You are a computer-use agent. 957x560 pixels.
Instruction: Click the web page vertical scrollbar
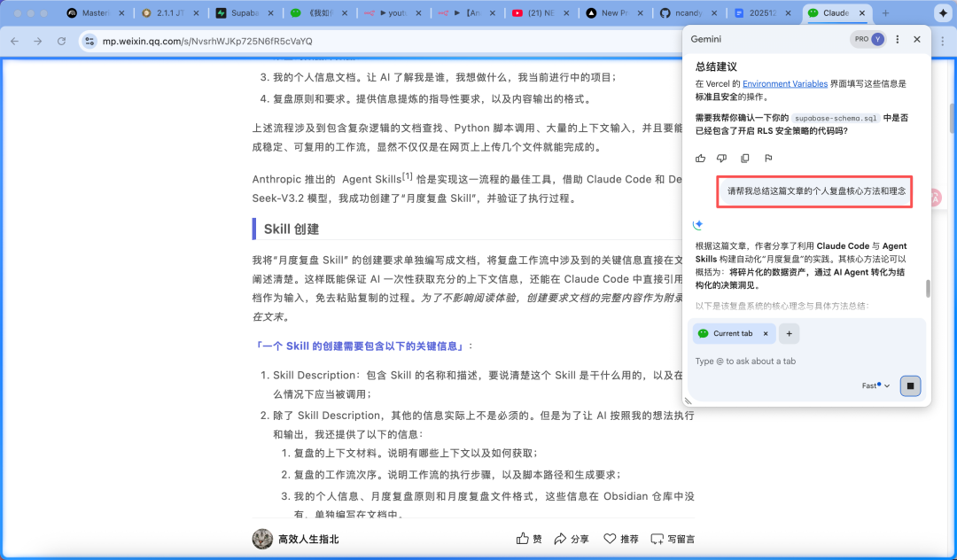click(x=952, y=119)
